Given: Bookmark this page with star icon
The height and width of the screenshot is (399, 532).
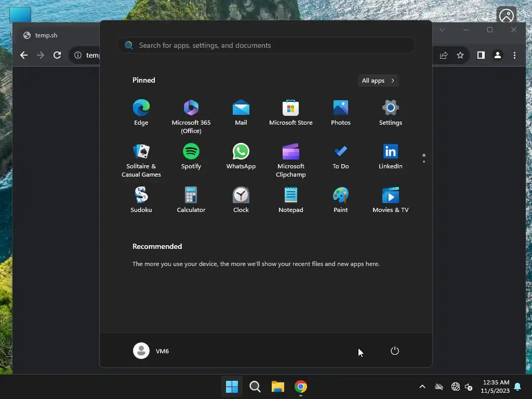Looking at the screenshot, I should click(x=460, y=55).
